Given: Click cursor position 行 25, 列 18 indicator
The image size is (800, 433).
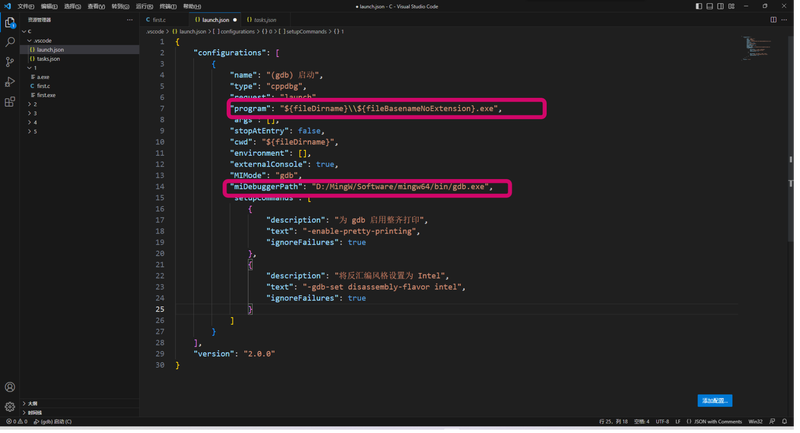Looking at the screenshot, I should 613,422.
